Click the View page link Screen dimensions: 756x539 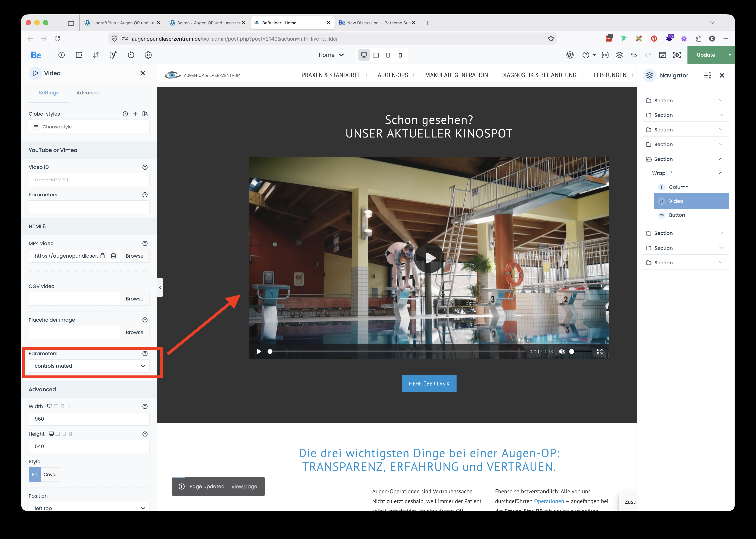(244, 486)
